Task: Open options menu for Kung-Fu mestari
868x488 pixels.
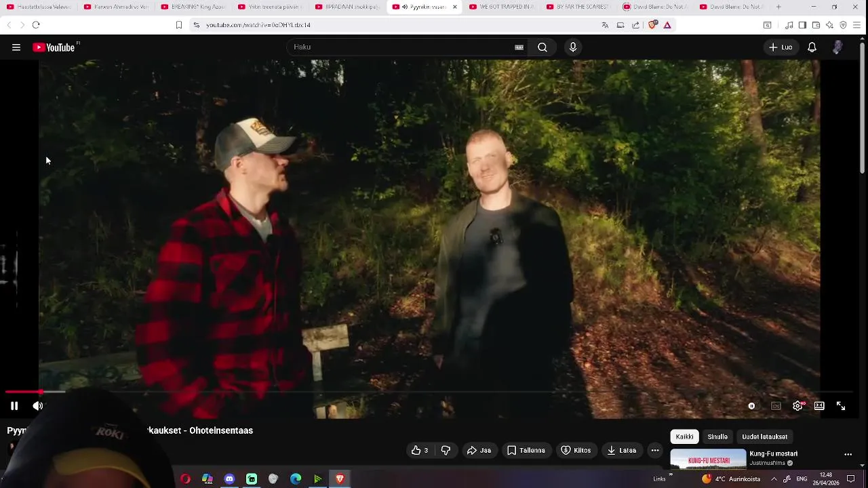Action: [848, 455]
